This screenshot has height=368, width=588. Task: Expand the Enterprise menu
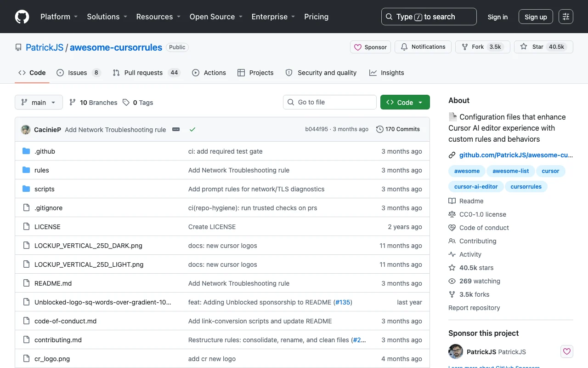pyautogui.click(x=273, y=17)
